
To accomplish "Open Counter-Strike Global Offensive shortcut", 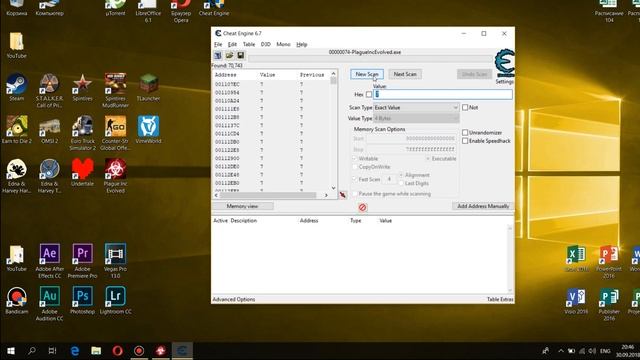I will coord(115,133).
